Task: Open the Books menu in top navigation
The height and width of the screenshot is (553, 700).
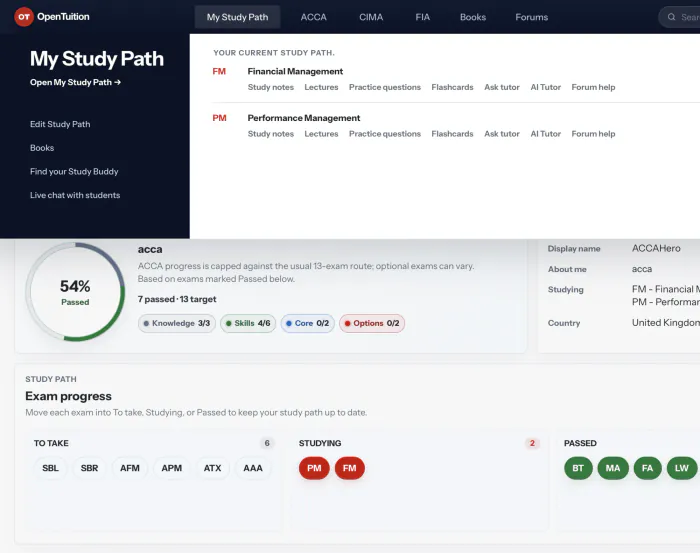Action: tap(473, 17)
